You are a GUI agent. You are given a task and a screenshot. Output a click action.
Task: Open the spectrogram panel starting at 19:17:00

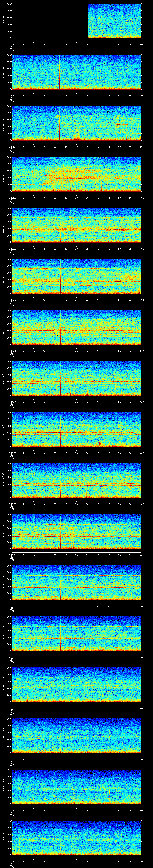77,430
